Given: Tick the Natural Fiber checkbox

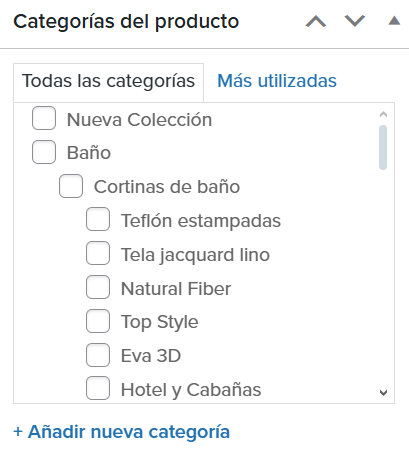Looking at the screenshot, I should point(98,287).
